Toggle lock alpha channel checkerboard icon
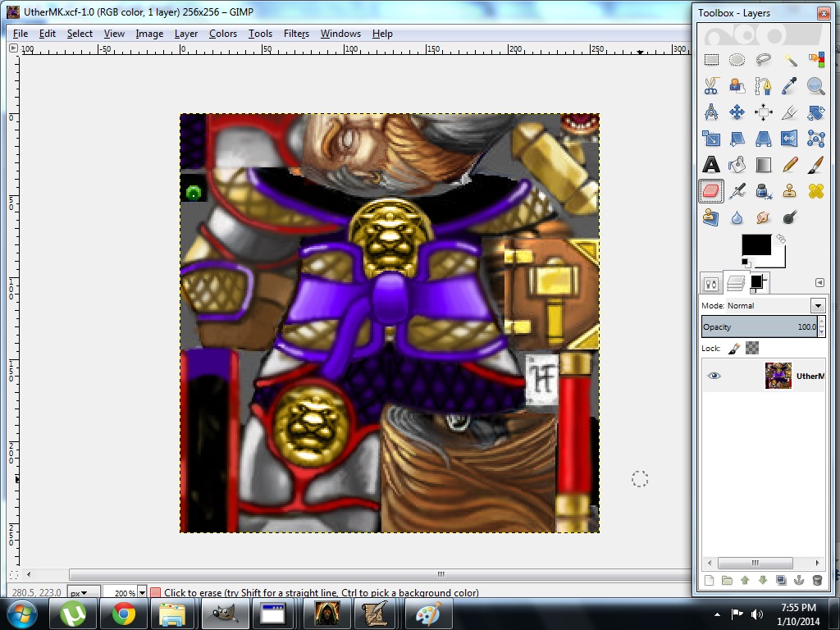This screenshot has width=840, height=630. click(x=752, y=348)
